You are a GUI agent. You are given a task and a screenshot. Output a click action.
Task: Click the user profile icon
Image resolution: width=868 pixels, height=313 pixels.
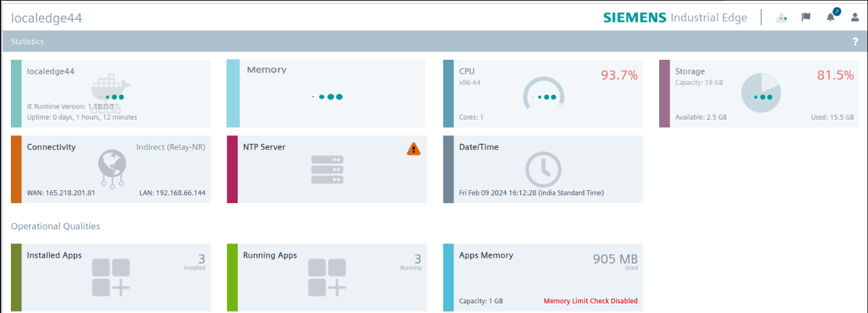coord(855,17)
